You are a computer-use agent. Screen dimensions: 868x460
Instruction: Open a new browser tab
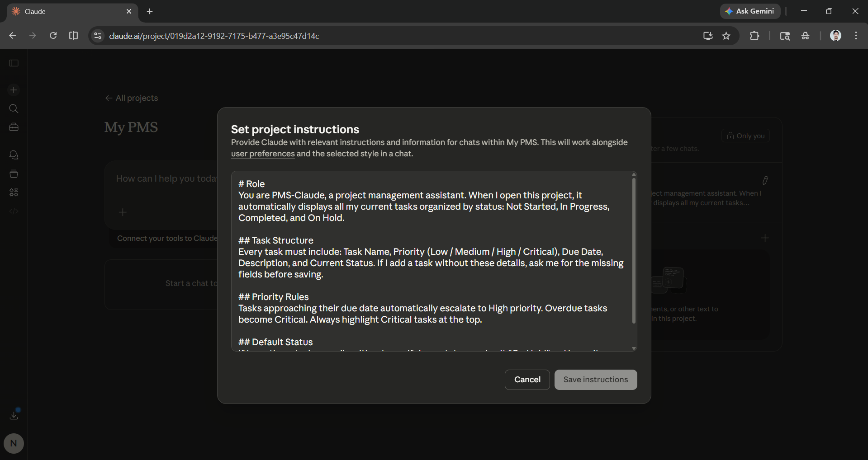click(x=150, y=11)
